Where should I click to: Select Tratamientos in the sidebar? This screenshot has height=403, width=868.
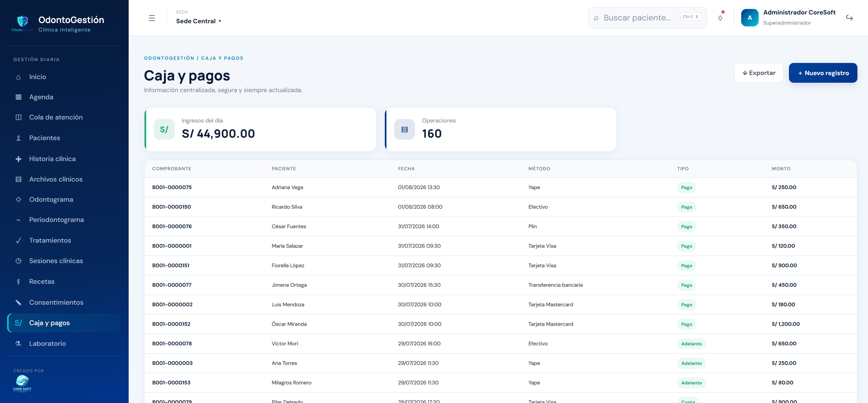(64, 240)
